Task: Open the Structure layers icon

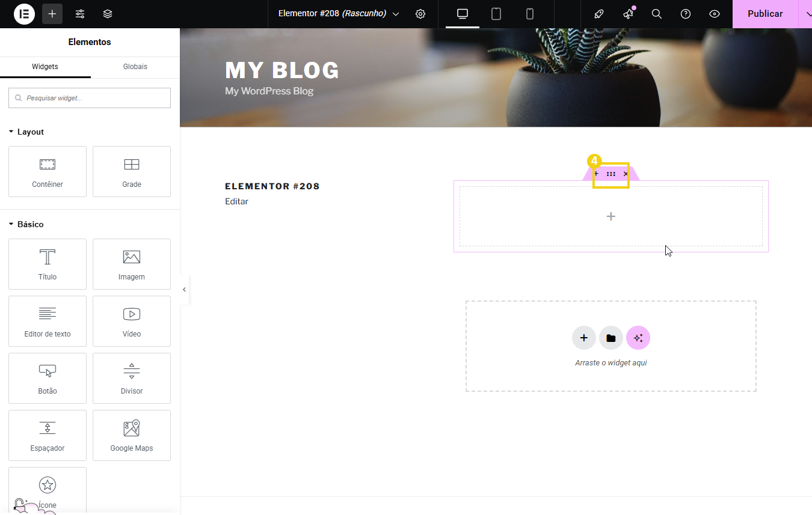Action: [108, 14]
